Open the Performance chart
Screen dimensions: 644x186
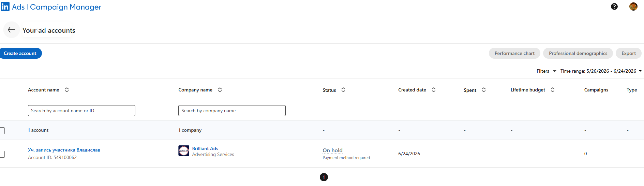tap(514, 53)
